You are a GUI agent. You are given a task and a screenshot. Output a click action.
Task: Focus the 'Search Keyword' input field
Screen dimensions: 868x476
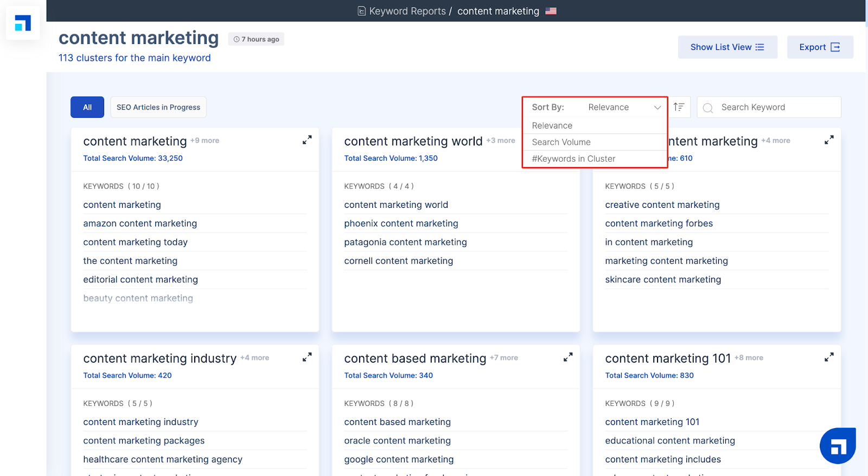[x=776, y=107]
